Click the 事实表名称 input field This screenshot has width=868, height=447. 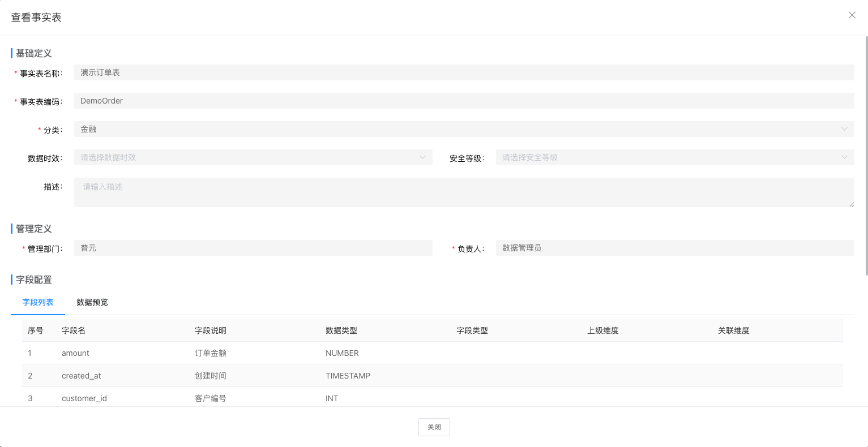[x=463, y=72]
